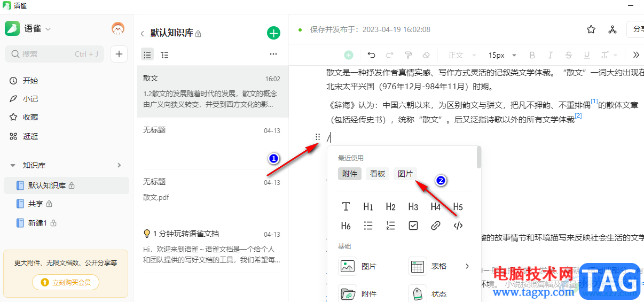
Task: Open the user avatar menu
Action: [118, 29]
